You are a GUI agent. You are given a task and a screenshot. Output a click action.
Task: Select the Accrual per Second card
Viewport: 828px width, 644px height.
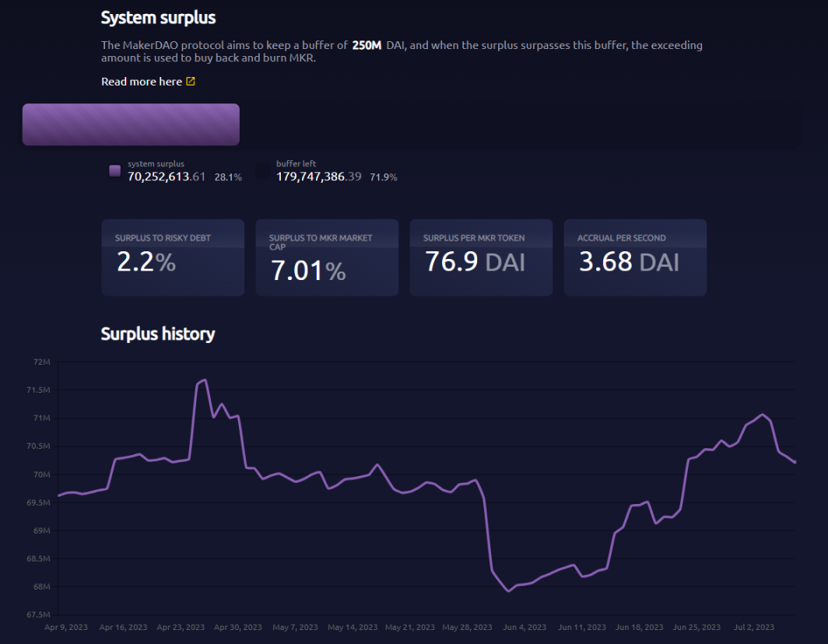tap(635, 257)
